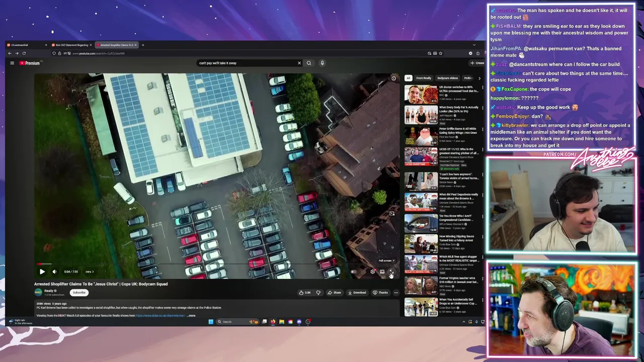Focus the YouTube search field
The width and height of the screenshot is (644, 362).
point(246,63)
